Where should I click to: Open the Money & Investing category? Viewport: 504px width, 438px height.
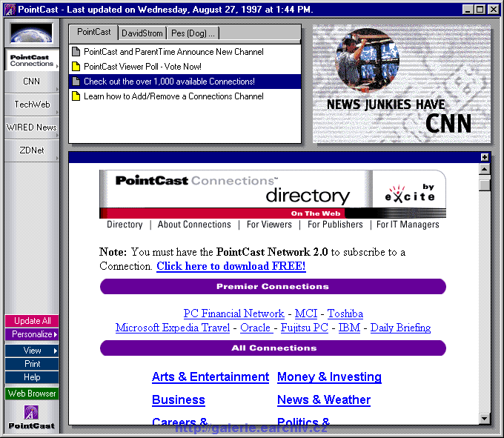(x=330, y=376)
